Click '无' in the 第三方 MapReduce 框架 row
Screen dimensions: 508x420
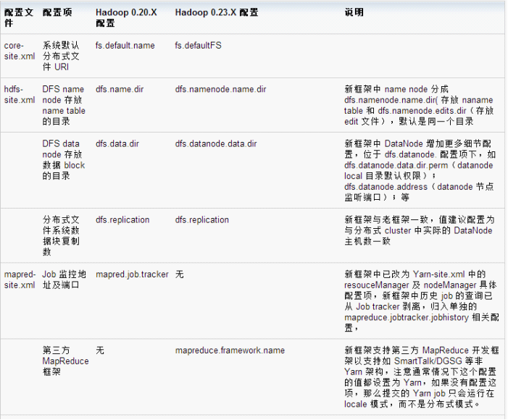pos(100,350)
